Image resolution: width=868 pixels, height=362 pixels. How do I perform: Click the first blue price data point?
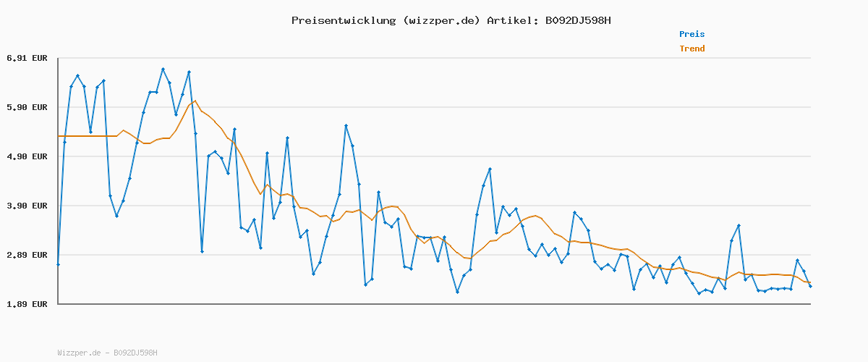tap(58, 265)
